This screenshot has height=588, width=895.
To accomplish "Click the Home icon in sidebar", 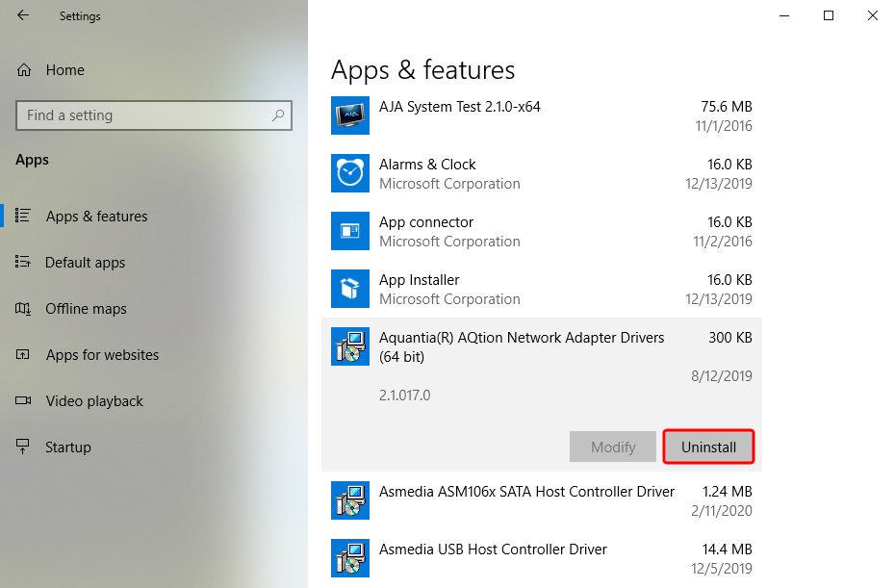I will tap(24, 70).
